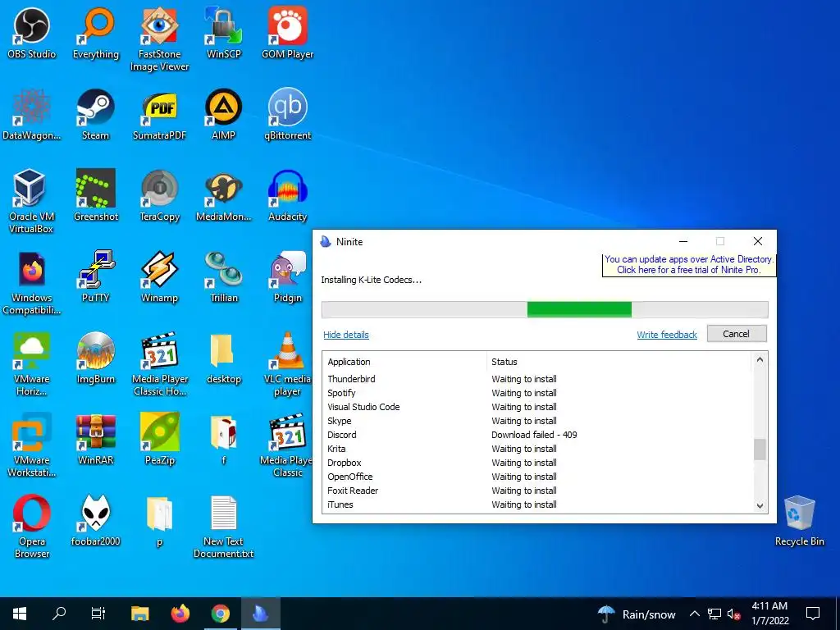840x630 pixels.
Task: Select the Krita row
Action: (x=537, y=449)
